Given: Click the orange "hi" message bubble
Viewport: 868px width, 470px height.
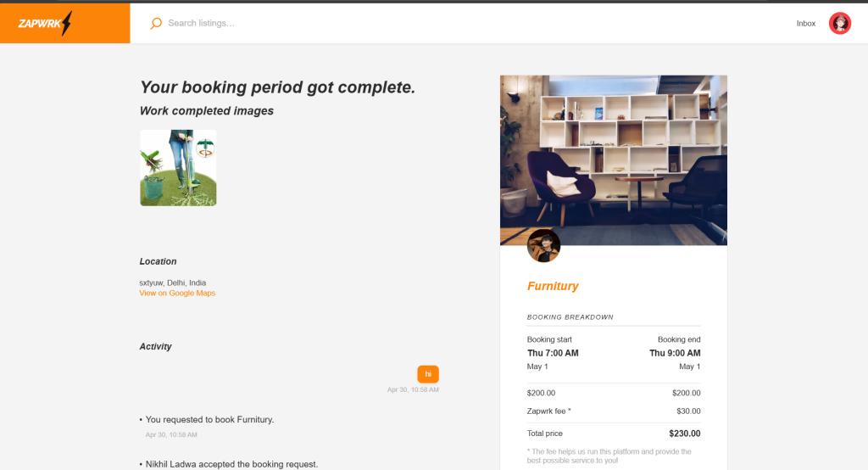Looking at the screenshot, I should point(428,373).
